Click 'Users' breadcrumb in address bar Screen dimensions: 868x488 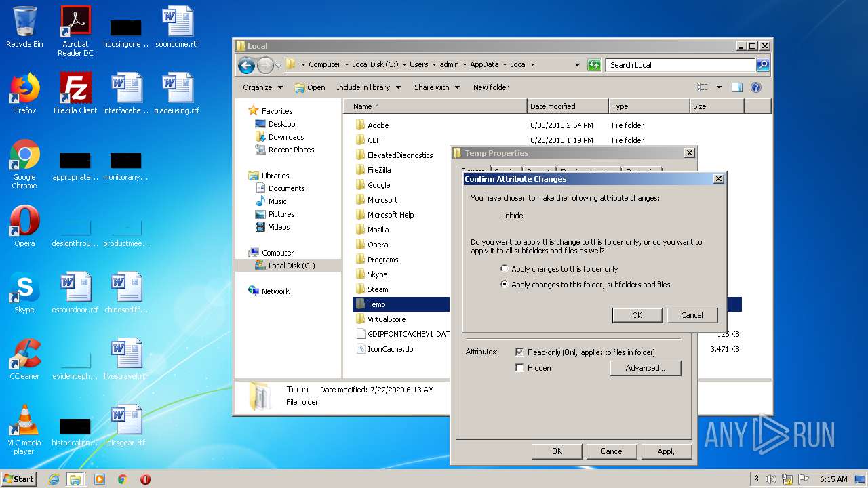(418, 65)
